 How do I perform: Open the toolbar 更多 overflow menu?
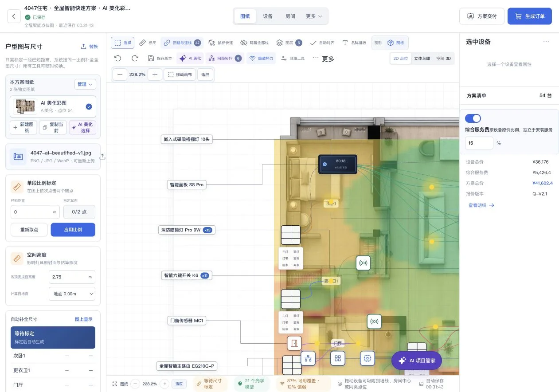pos(323,58)
